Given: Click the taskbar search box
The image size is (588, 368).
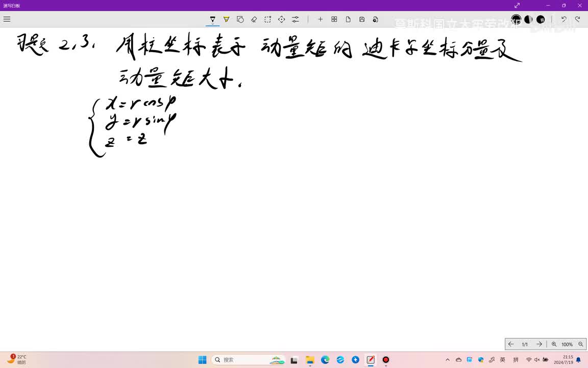Looking at the screenshot, I should pos(249,360).
